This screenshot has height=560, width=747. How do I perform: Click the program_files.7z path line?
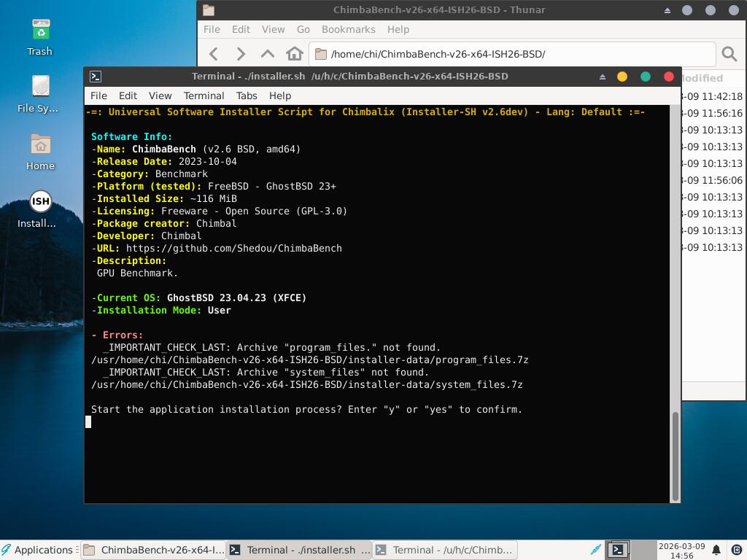(x=309, y=360)
